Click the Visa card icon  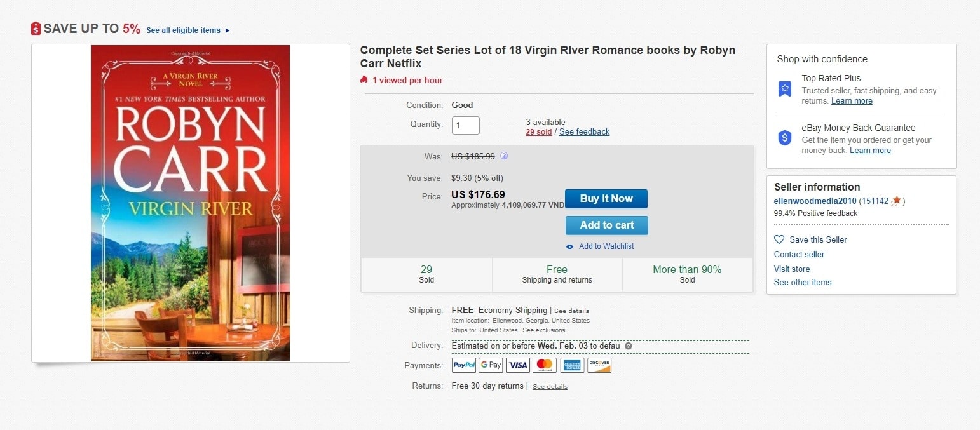point(518,365)
